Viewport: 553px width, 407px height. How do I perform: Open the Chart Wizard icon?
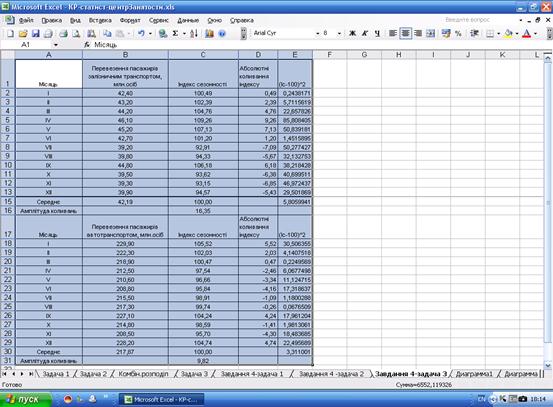point(209,34)
